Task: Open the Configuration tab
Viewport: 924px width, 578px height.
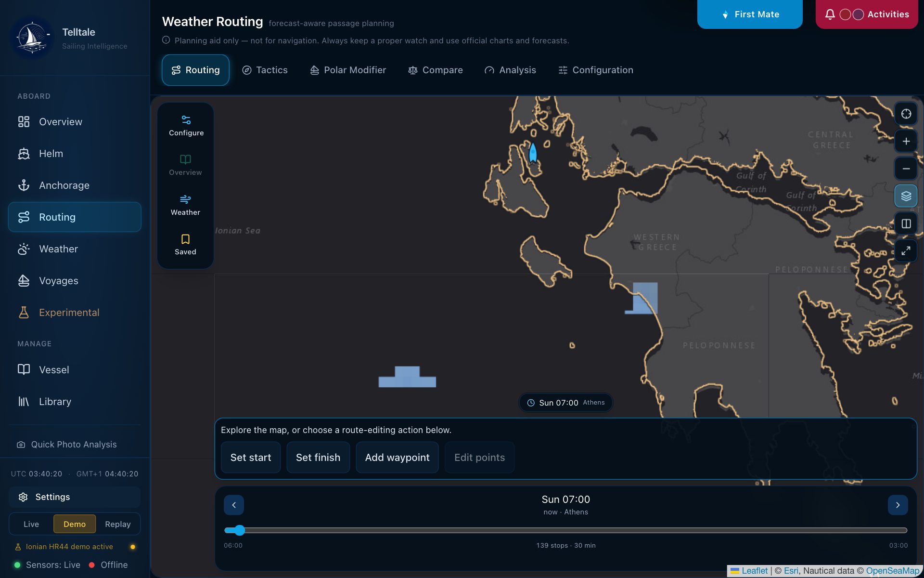Action: click(595, 70)
